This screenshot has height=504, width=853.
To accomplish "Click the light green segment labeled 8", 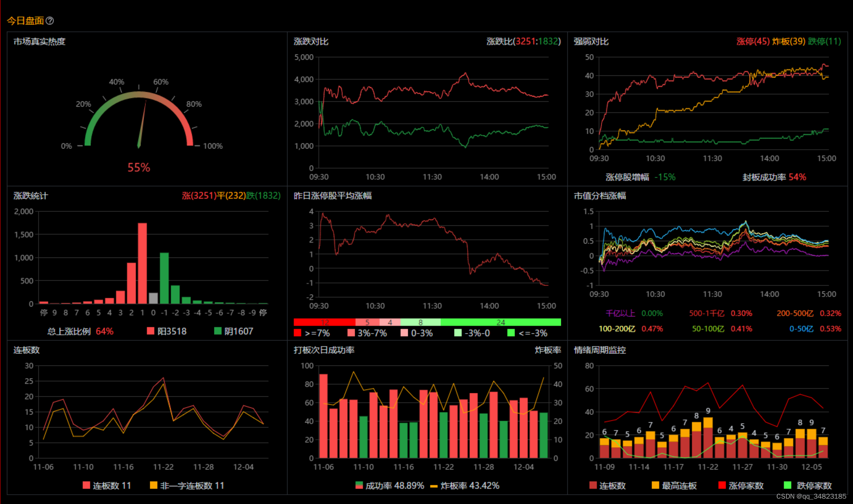I will point(421,322).
